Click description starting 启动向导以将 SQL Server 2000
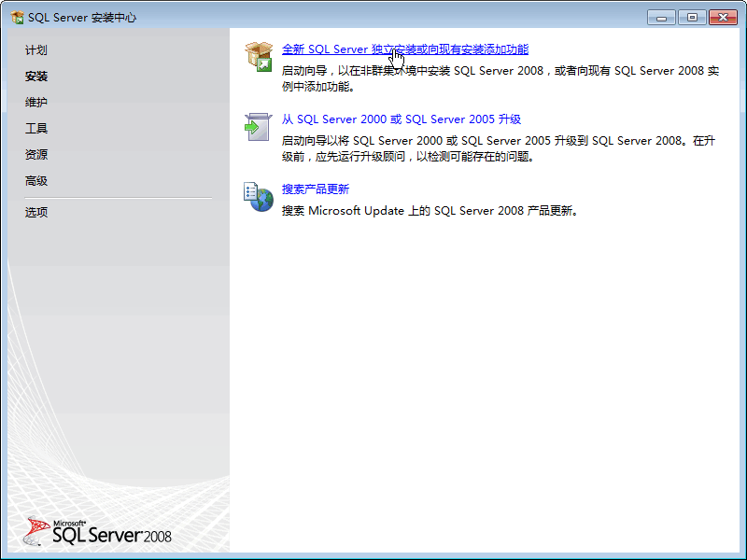 pos(499,148)
